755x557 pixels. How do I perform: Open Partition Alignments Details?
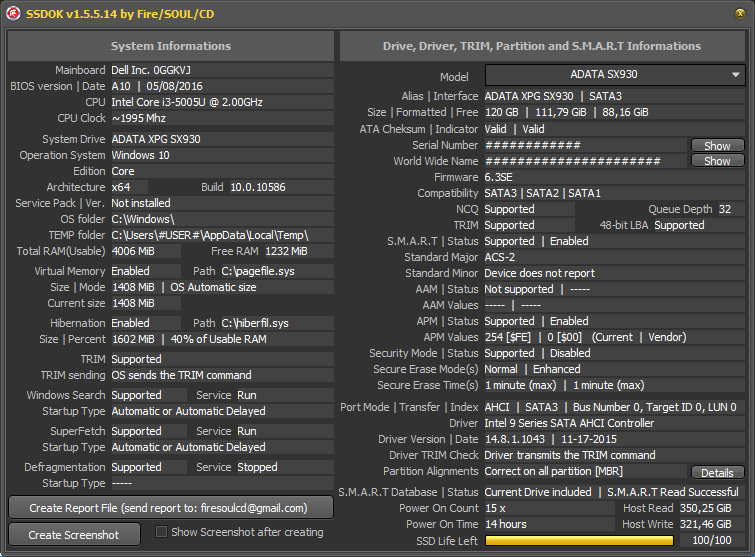click(x=717, y=473)
